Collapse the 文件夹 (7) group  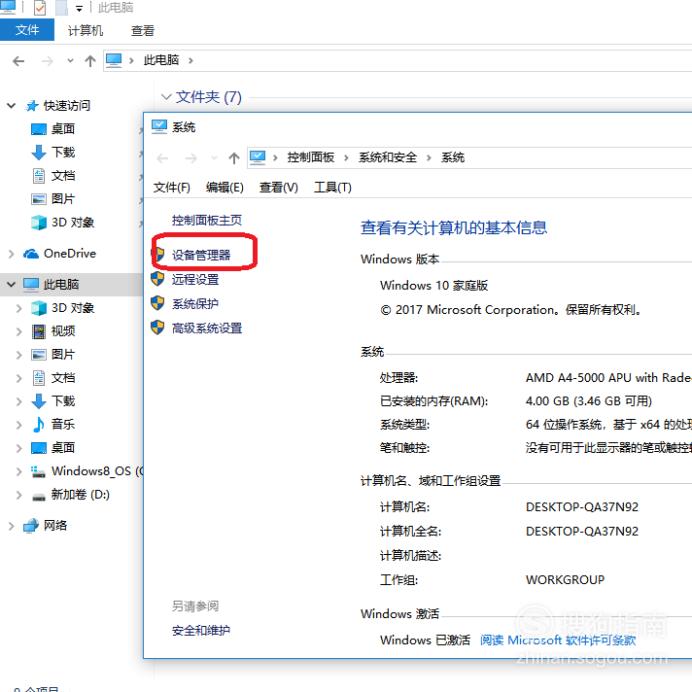(x=166, y=97)
